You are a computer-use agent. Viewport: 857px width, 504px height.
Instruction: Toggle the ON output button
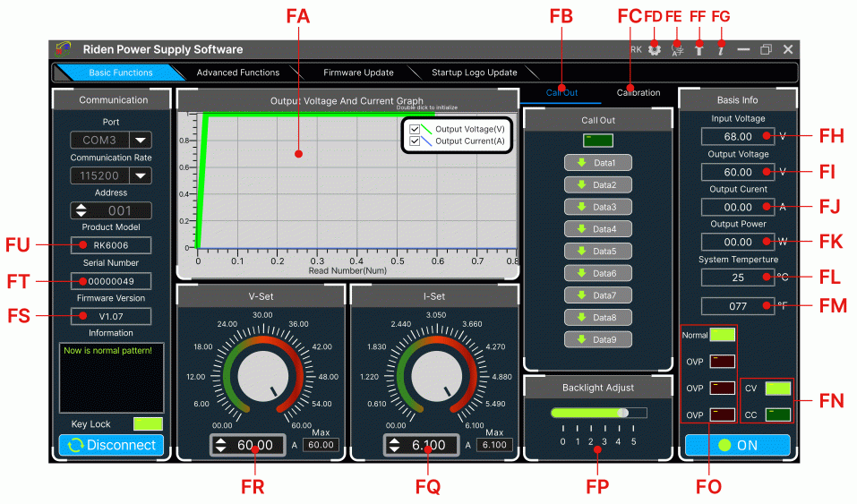pos(737,445)
